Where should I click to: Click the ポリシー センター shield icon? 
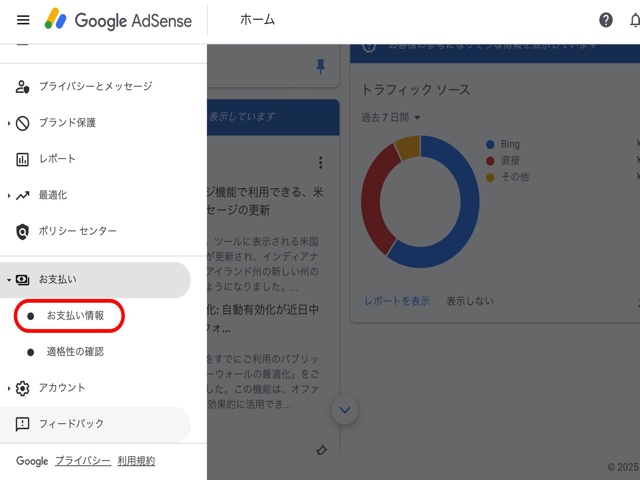(23, 231)
